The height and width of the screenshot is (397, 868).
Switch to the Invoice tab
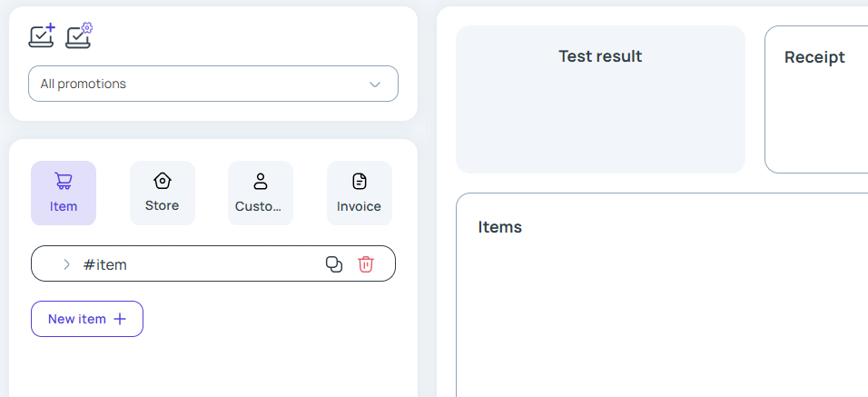(360, 194)
